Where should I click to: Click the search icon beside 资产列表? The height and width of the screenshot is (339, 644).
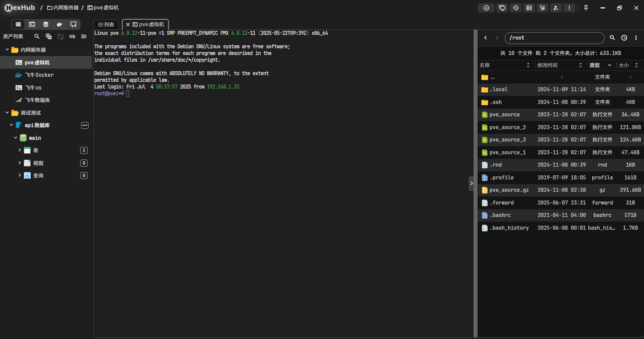pos(37,37)
